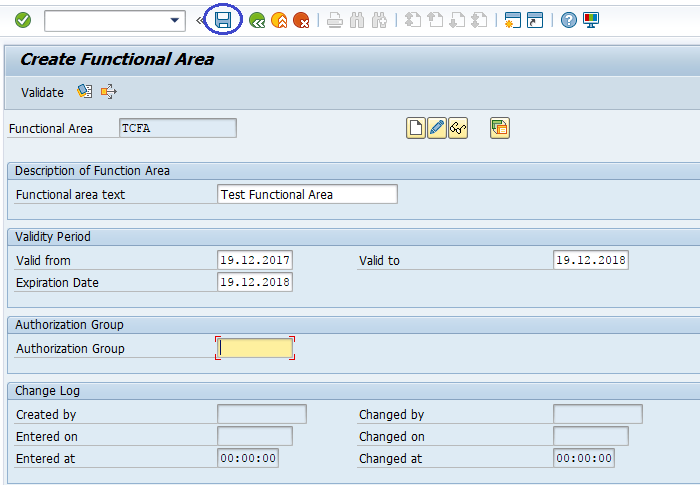Viewport: 700px width, 485px height.
Task: Click the Entered on field
Action: (255, 436)
